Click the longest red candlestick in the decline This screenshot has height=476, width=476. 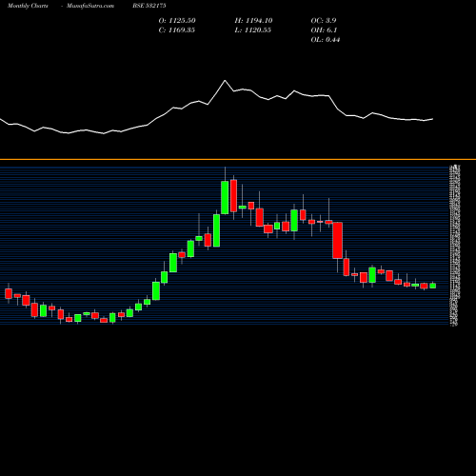point(337,240)
